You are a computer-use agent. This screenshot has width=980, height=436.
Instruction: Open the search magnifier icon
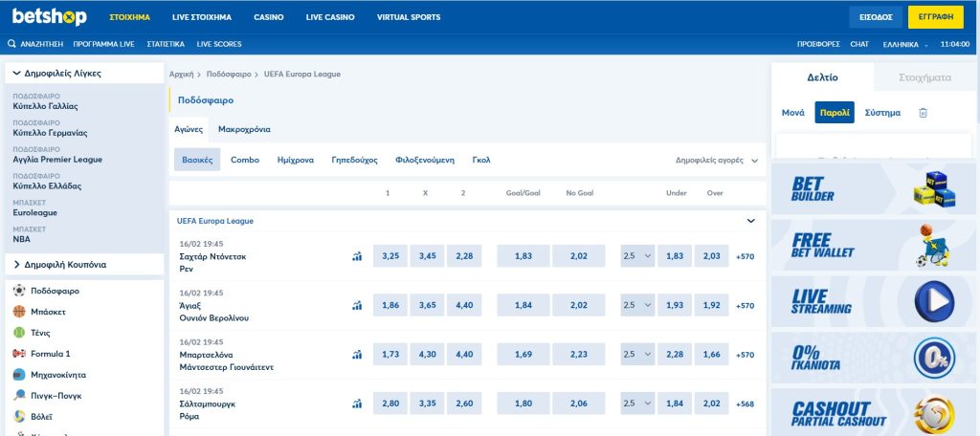(11, 44)
